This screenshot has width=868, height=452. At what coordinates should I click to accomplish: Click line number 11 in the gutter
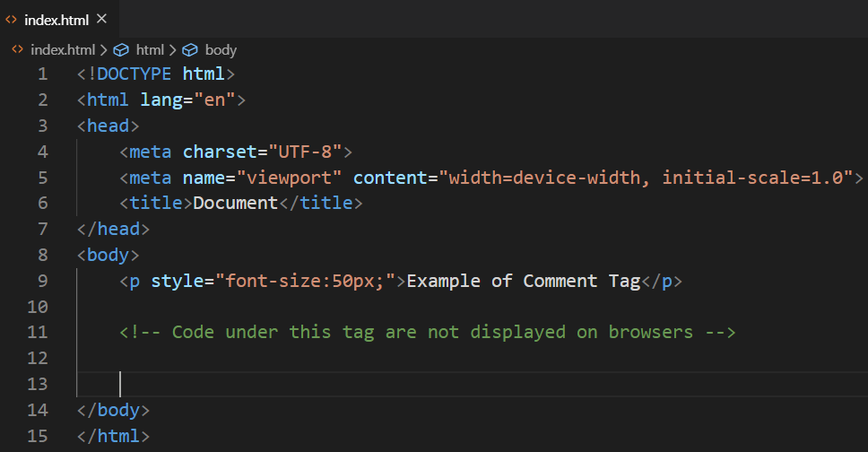tap(38, 332)
